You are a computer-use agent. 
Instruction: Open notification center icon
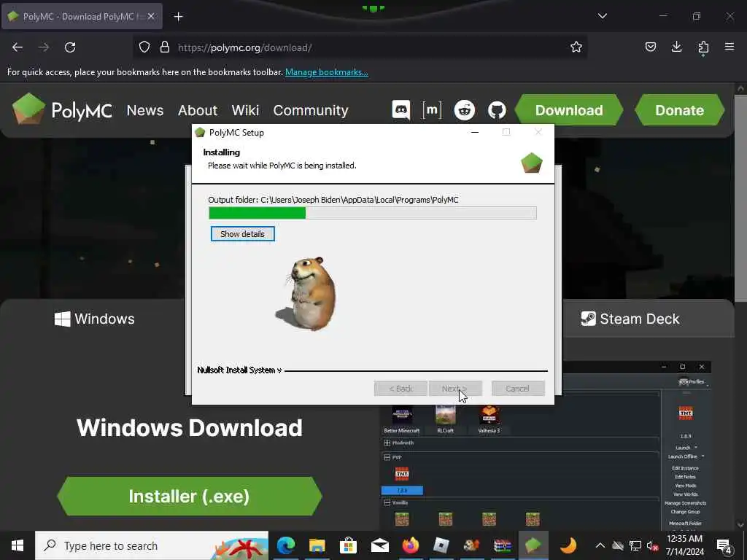[x=724, y=546]
